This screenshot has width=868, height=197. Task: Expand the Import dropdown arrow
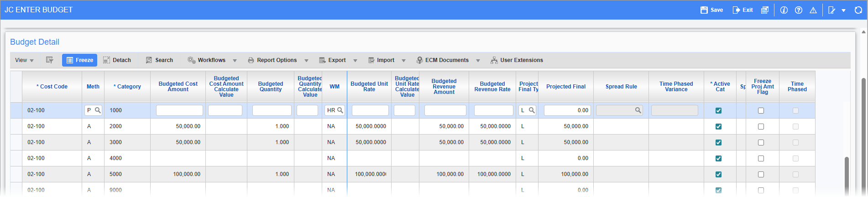pyautogui.click(x=404, y=61)
